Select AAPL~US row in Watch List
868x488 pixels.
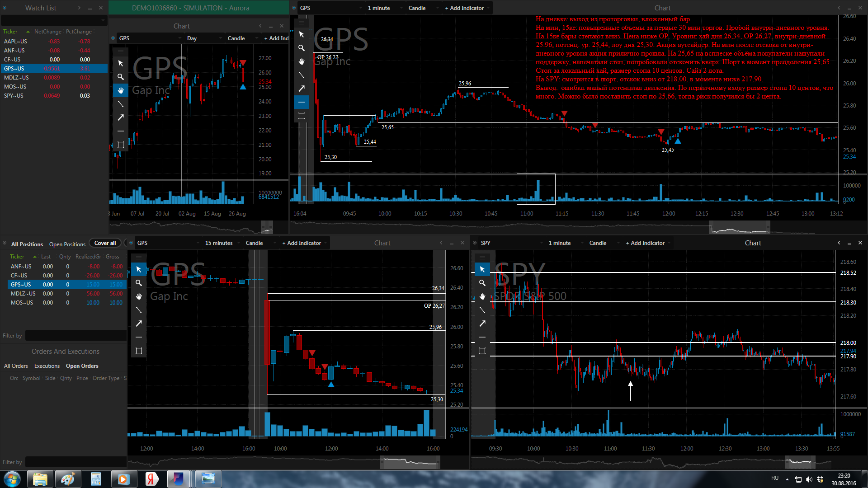(x=54, y=42)
